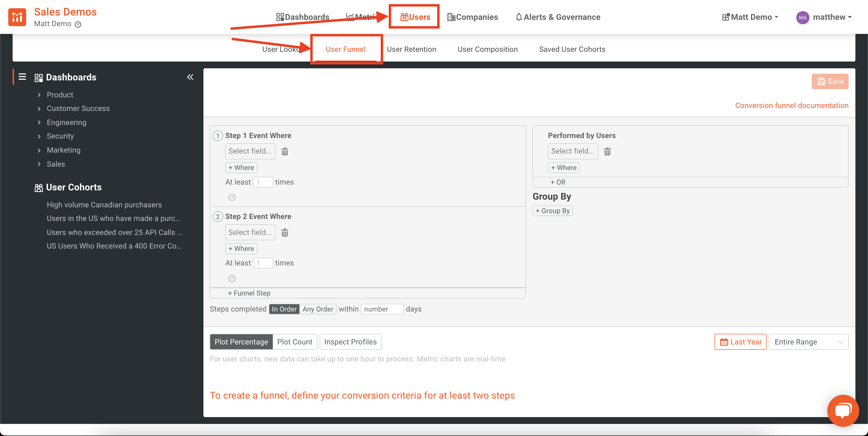Delete the Step 2 event filter with trash icon

[x=285, y=233]
